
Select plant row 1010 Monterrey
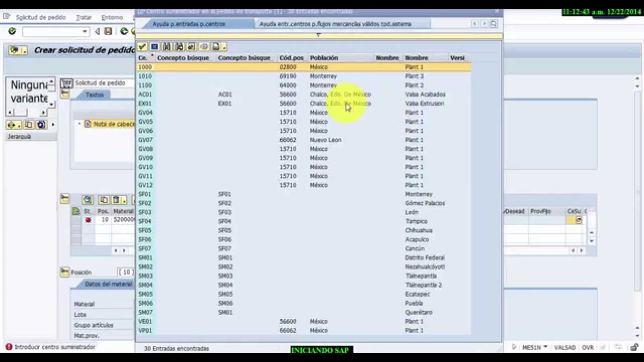click(x=303, y=76)
